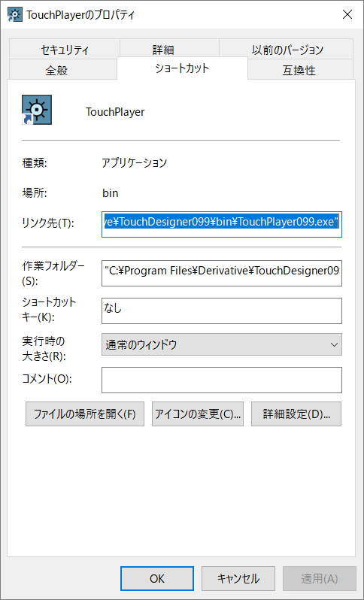Image resolution: width=364 pixels, height=600 pixels.
Task: Focus the 作業フォルダー text field
Action: [x=222, y=273]
